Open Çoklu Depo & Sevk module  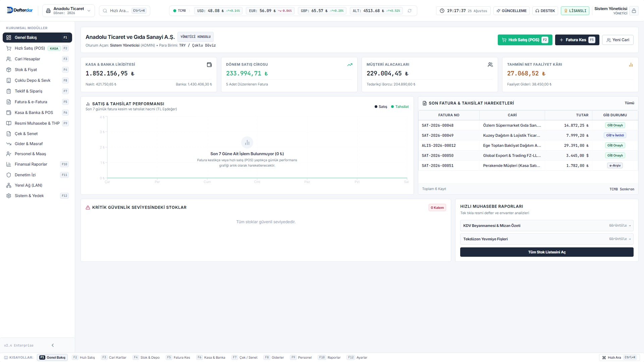[37, 80]
